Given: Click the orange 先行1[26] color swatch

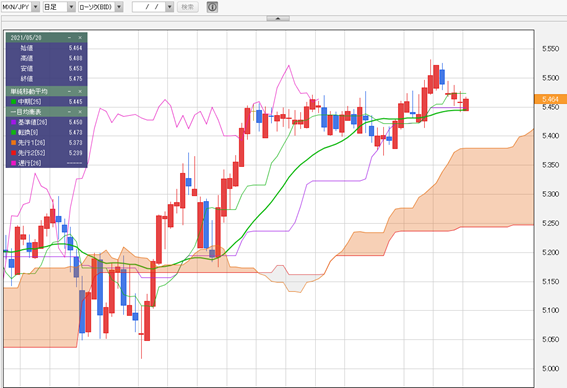Looking at the screenshot, I should pyautogui.click(x=13, y=143).
